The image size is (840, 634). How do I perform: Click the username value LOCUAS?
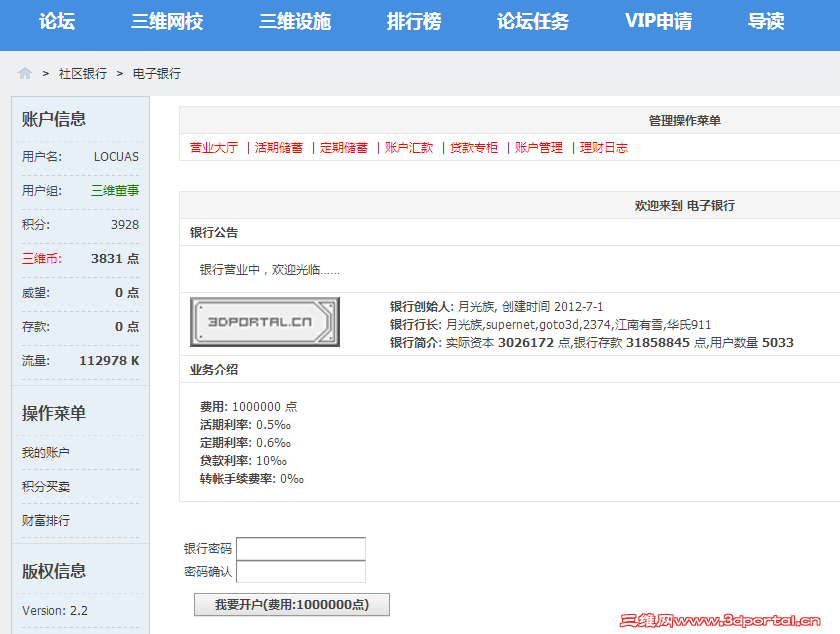click(x=116, y=156)
